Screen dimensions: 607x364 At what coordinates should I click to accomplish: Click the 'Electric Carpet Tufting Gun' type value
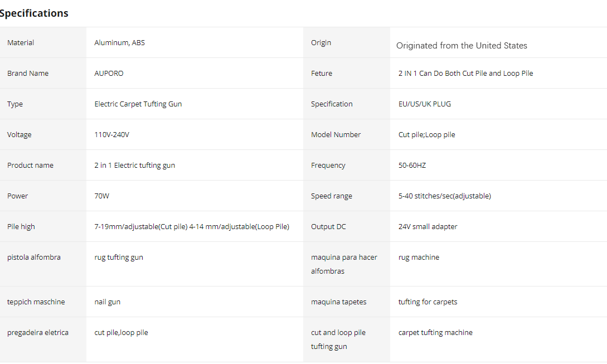click(x=138, y=104)
